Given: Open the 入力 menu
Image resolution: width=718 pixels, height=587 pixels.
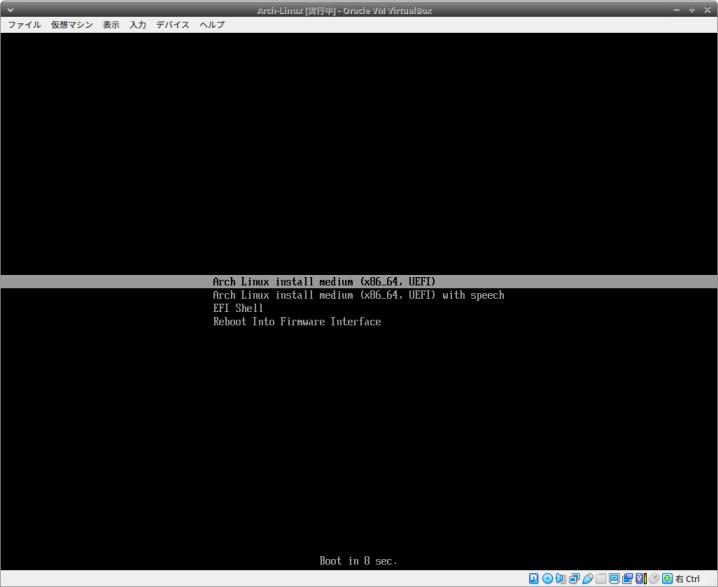Looking at the screenshot, I should coord(137,25).
